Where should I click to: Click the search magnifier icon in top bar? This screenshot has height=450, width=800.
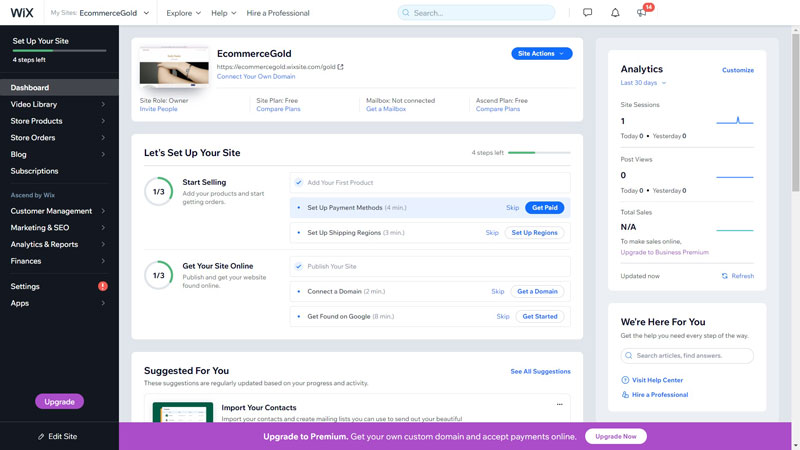coord(406,13)
